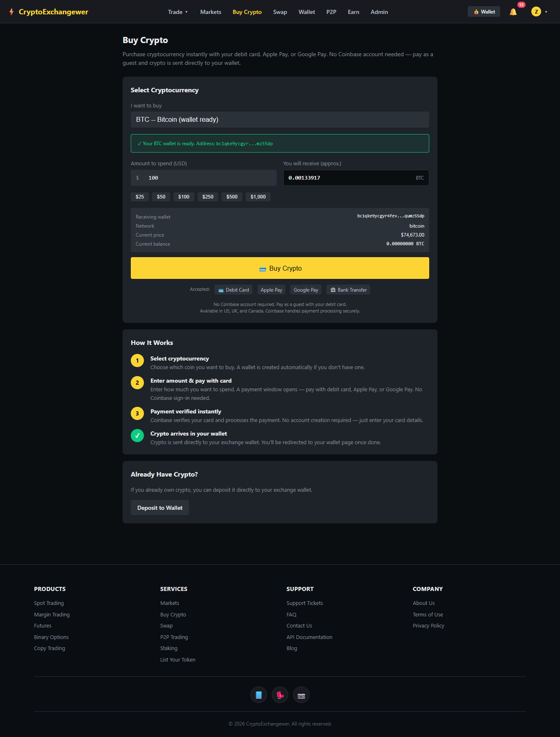Click the yellow Z user avatar

536,11
